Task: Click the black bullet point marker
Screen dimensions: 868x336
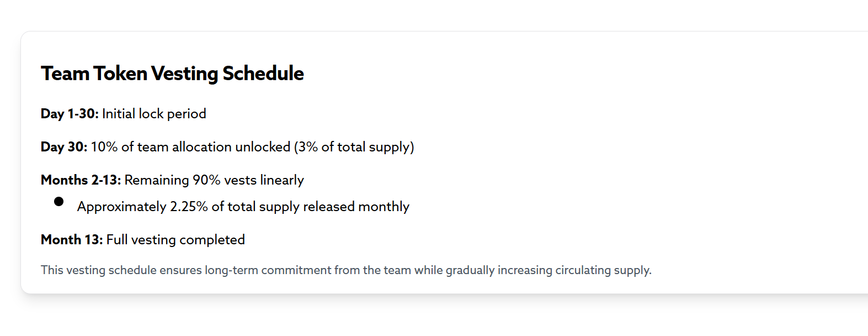Action: point(58,201)
